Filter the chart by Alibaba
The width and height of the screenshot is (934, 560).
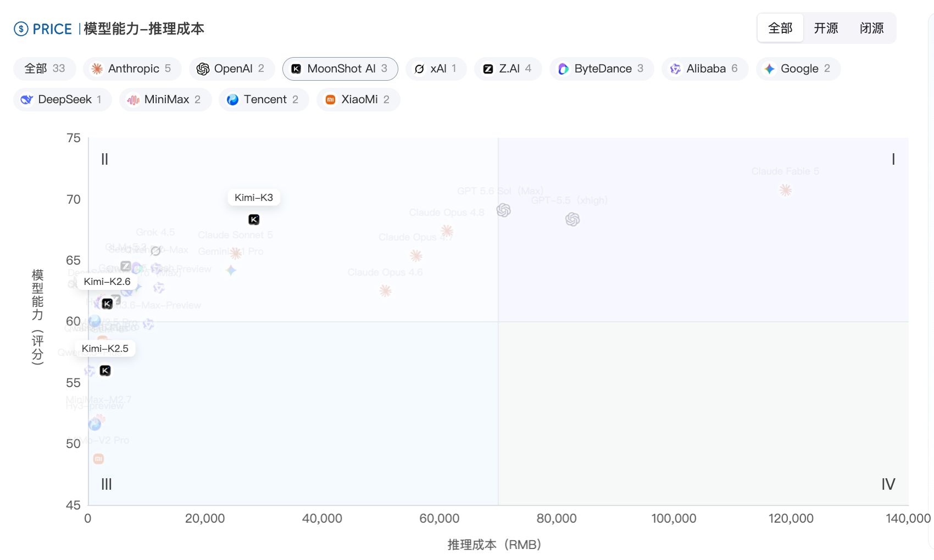point(705,69)
